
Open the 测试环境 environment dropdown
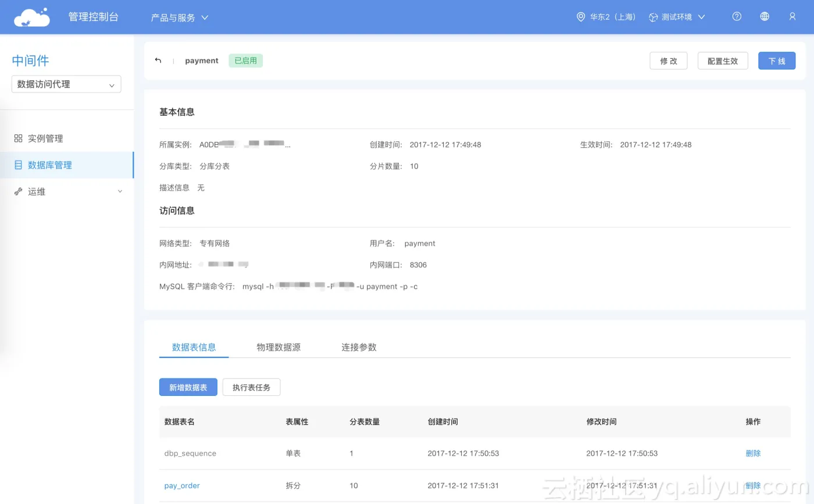677,17
